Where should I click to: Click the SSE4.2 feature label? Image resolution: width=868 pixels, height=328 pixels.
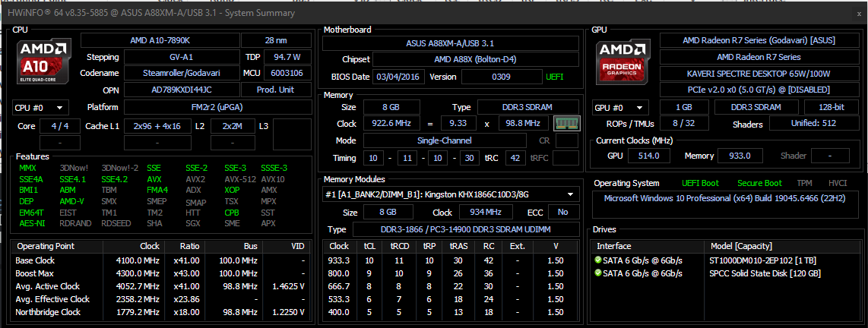(114, 179)
